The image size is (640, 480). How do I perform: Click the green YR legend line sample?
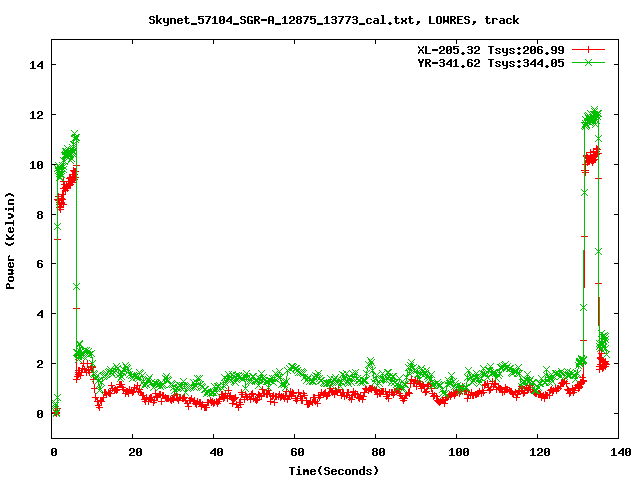tap(588, 62)
